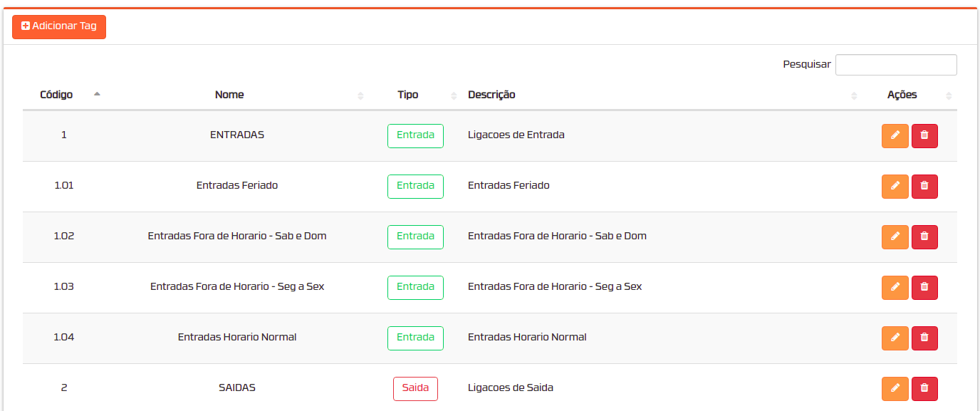The image size is (980, 411).
Task: Edit the Entradas Feriado tag
Action: coord(895,187)
